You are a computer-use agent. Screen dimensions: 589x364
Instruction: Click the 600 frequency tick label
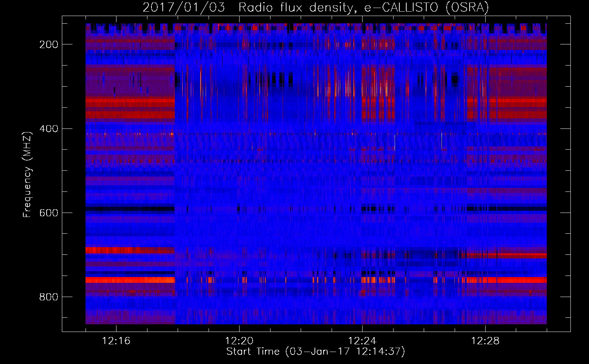tap(49, 213)
